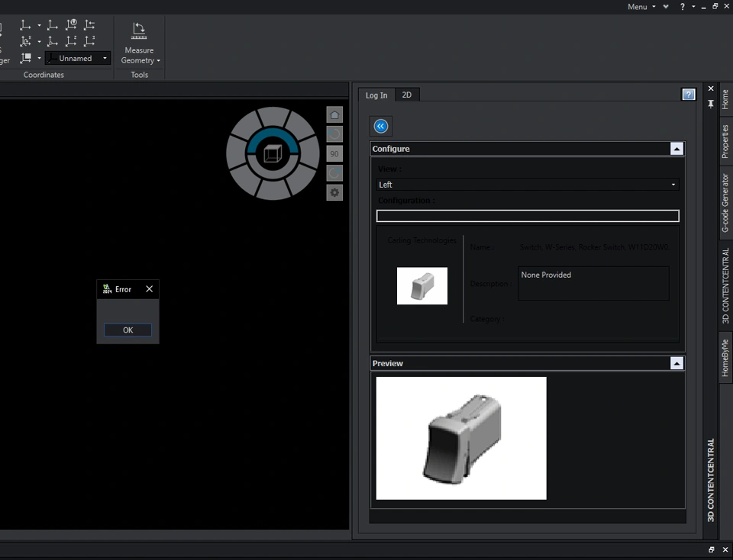
Task: Click the three-point coordinate system icon
Action: (x=53, y=41)
